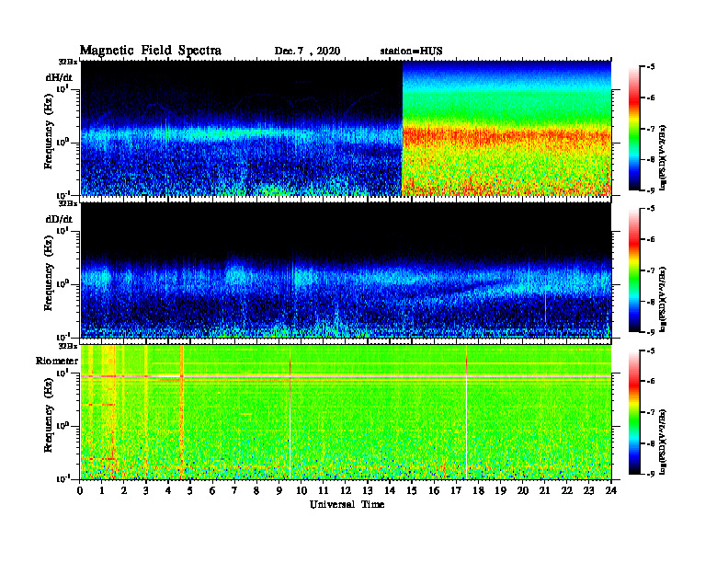Click hour tick label "0" on time axis
The width and height of the screenshot is (728, 563).
(80, 491)
